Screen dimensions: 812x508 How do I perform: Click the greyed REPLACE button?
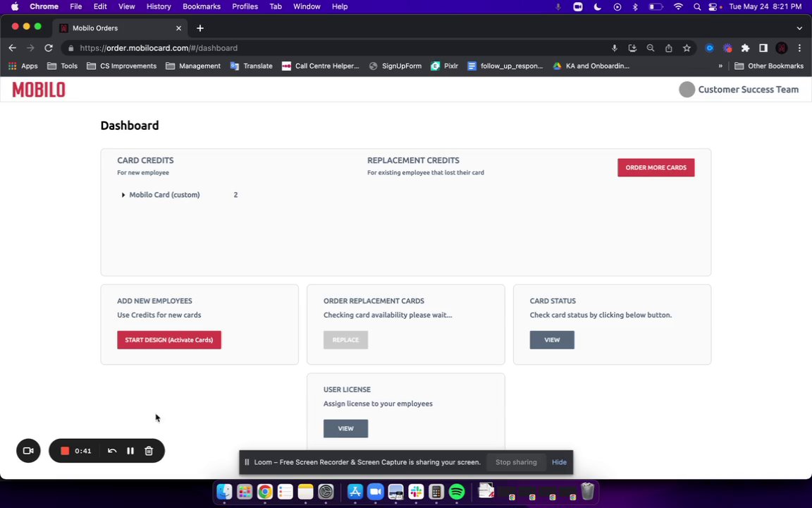pyautogui.click(x=345, y=340)
